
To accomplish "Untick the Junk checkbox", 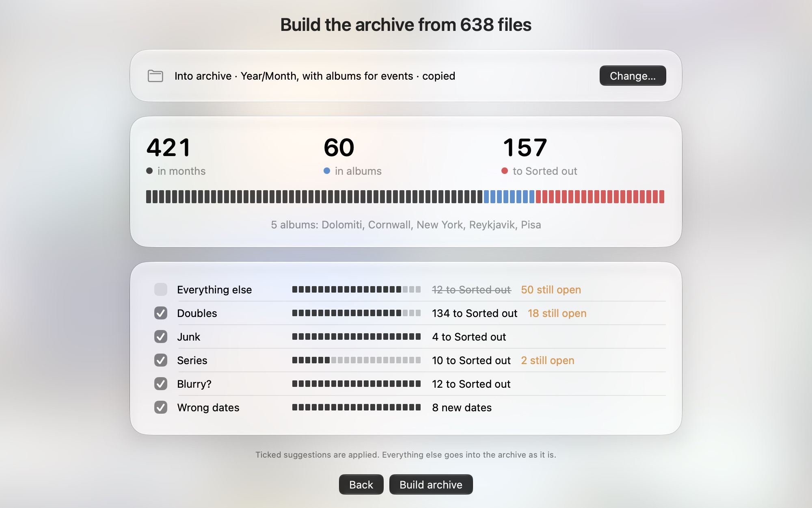I will coord(161,336).
